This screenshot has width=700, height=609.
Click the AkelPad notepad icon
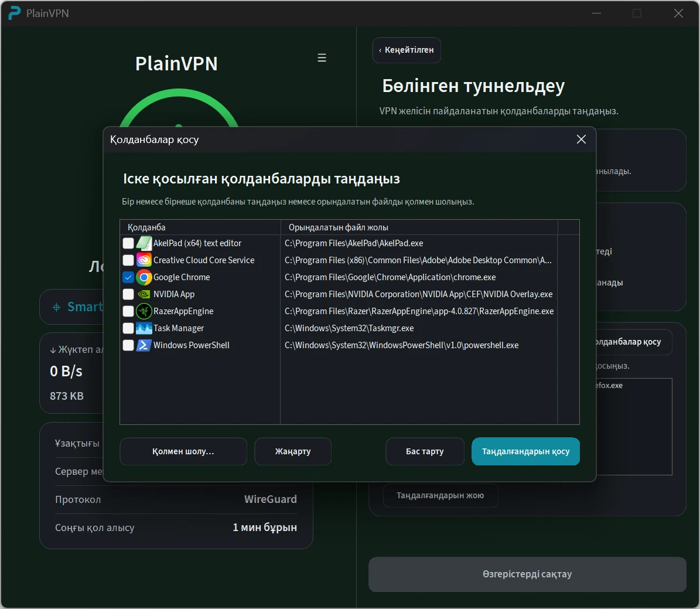144,243
